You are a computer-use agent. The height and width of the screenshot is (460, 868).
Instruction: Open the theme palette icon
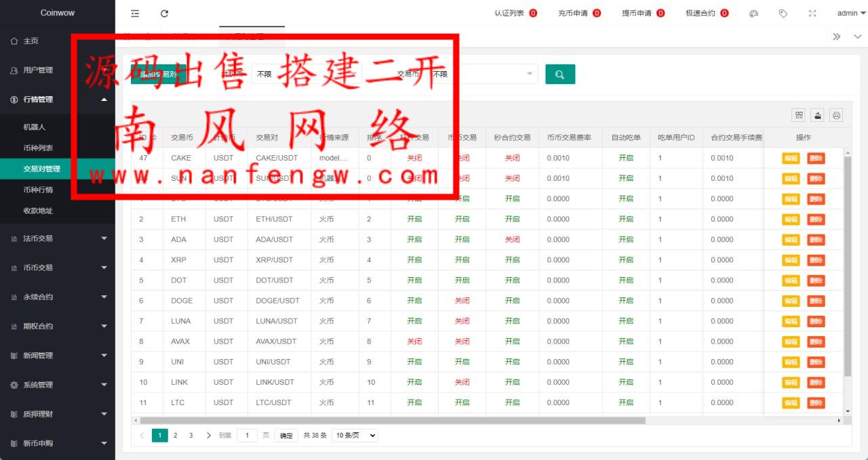[x=753, y=14]
